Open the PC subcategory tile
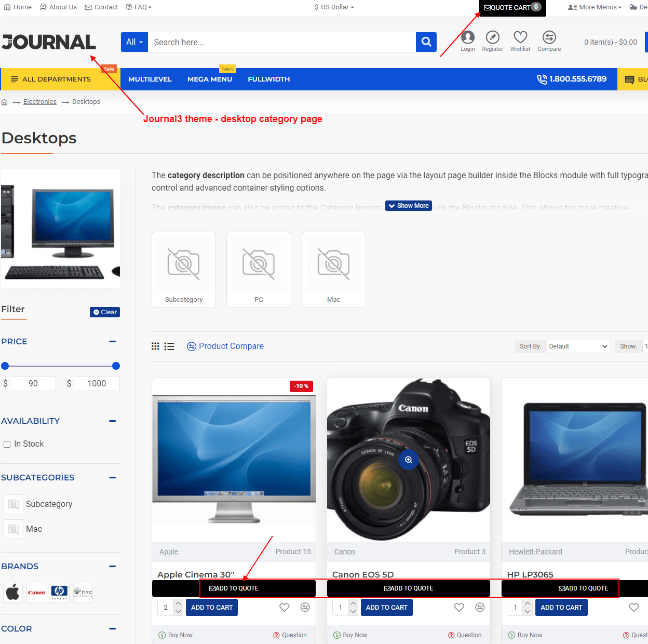The width and height of the screenshot is (648, 644). [x=259, y=270]
